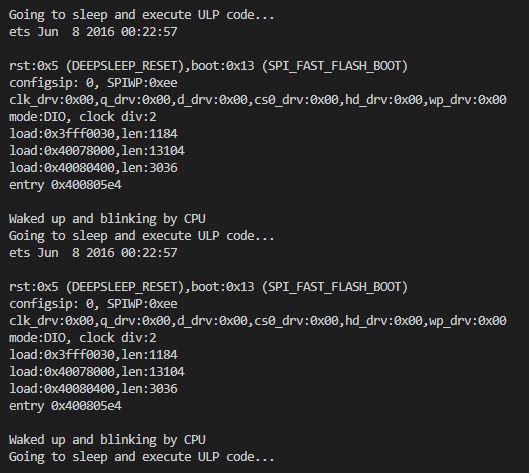Click wp_drv:0x00 in the second clk_drv line
Screen dimensions: 529x473
point(468,321)
